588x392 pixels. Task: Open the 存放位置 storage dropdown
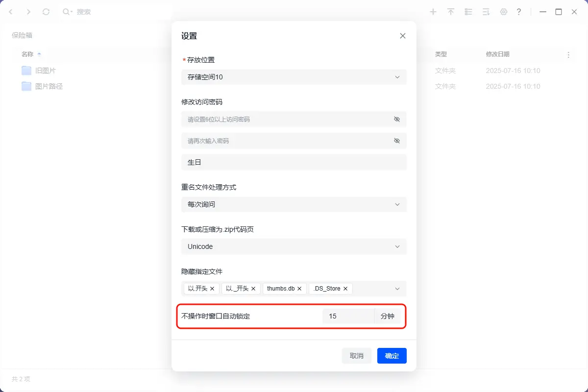point(294,77)
